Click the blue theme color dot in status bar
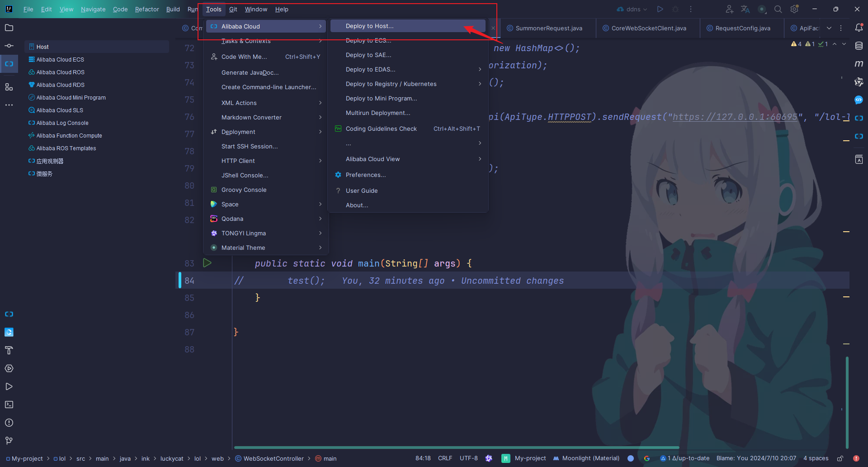 pos(631,458)
